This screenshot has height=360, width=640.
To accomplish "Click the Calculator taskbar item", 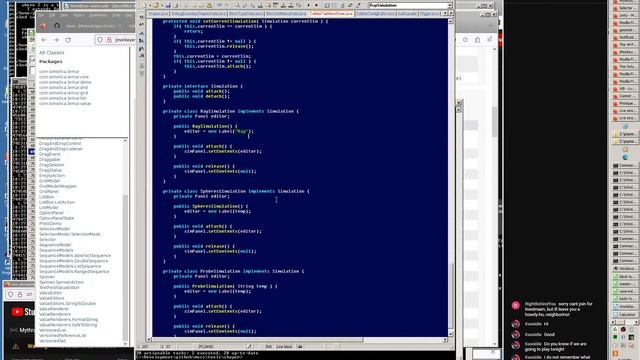I will (x=624, y=315).
